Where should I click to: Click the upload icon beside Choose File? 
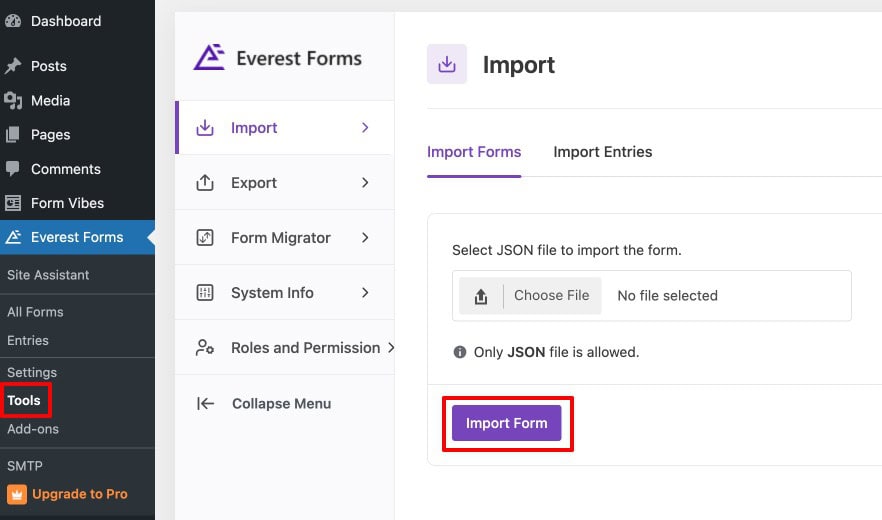(x=481, y=296)
